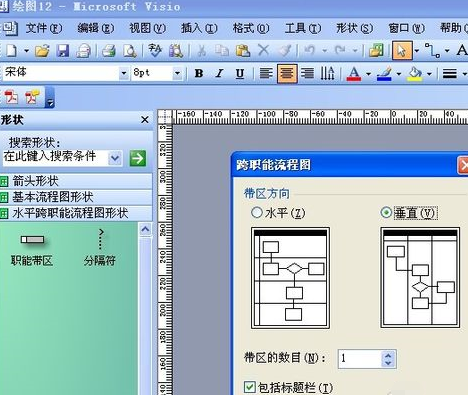This screenshot has width=468, height=395.
Task: Open the 插入 menu
Action: pyautogui.click(x=199, y=28)
